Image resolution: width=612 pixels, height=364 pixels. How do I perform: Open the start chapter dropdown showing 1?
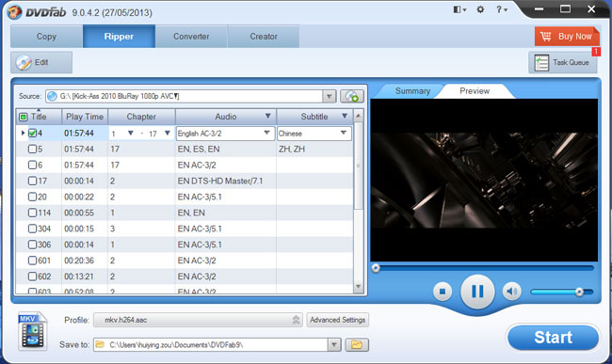coord(131,133)
